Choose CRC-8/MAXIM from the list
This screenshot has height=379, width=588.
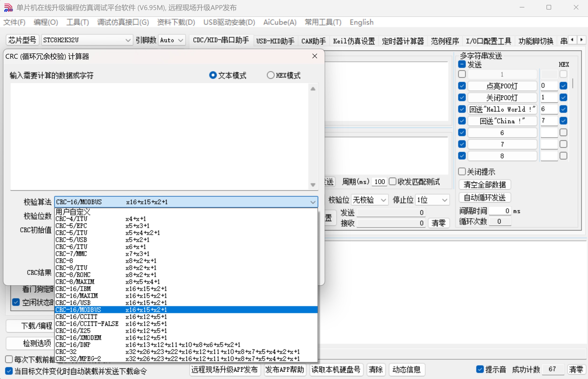186,282
